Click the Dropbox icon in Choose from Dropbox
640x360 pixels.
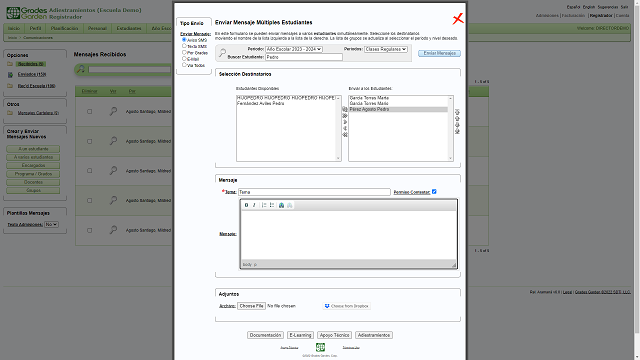327,306
